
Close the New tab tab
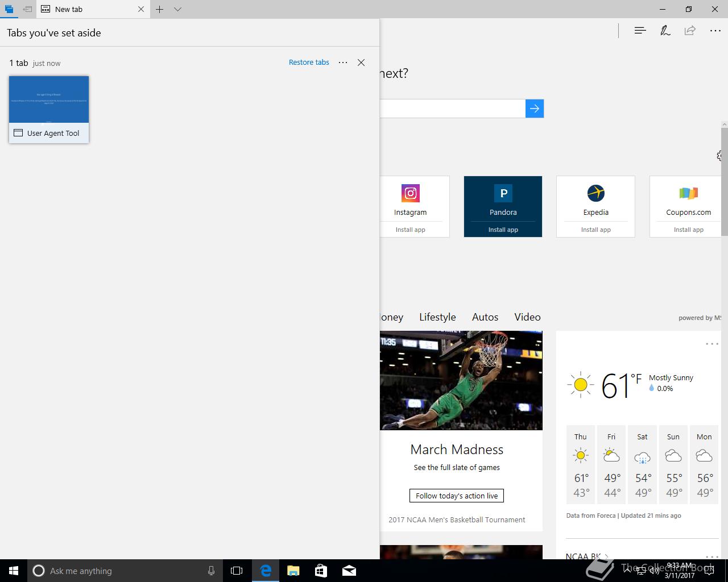pos(141,9)
